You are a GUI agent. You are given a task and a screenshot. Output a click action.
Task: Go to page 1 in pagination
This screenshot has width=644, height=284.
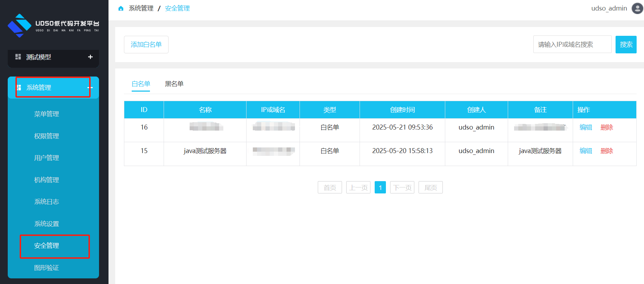(380, 187)
